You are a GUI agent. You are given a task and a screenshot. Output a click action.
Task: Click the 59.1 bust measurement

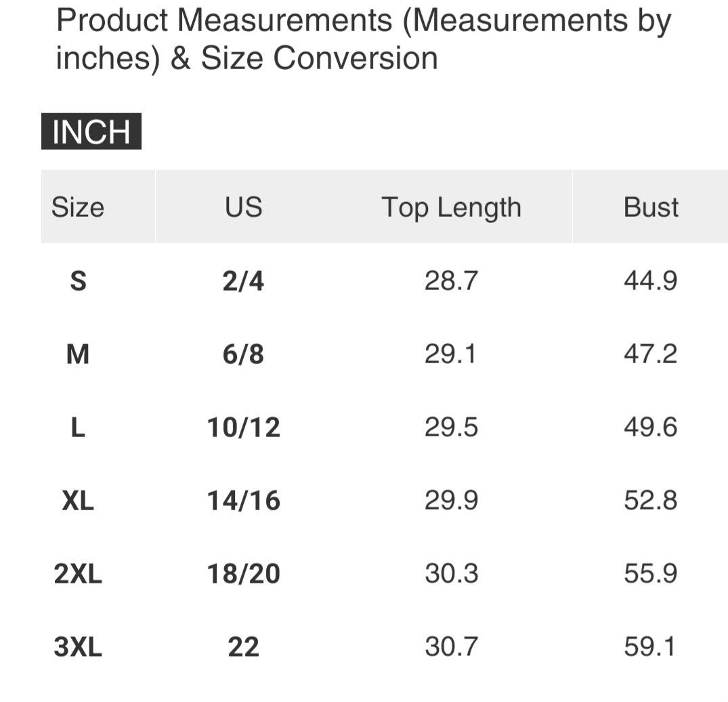point(651,647)
